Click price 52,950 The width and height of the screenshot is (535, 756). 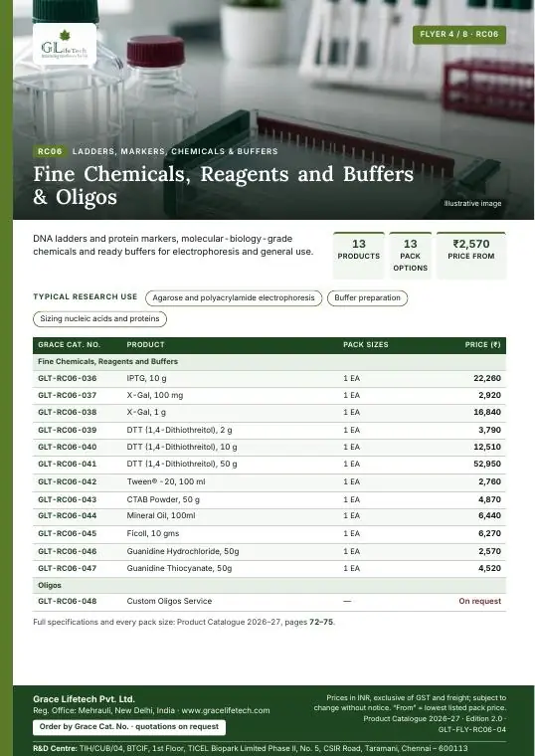487,464
